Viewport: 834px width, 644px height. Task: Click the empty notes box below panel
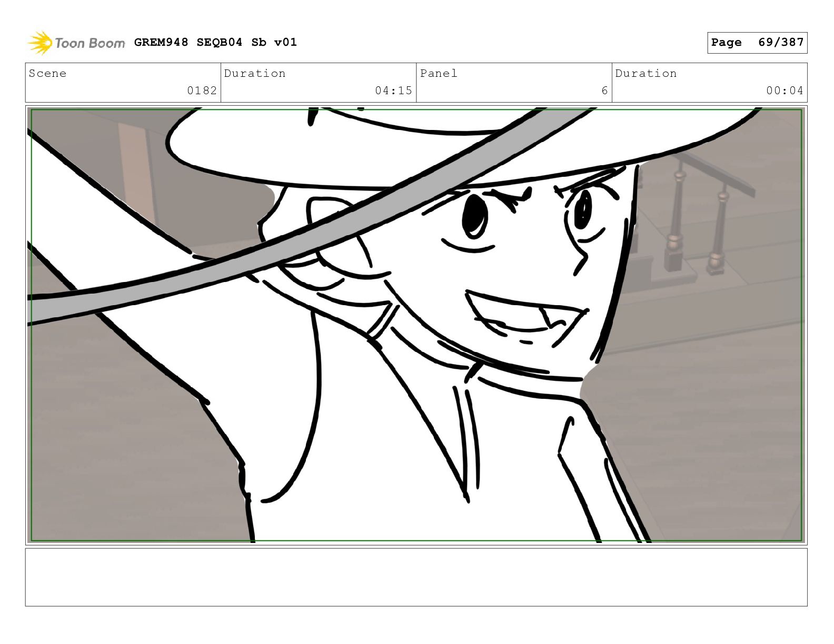(416, 577)
